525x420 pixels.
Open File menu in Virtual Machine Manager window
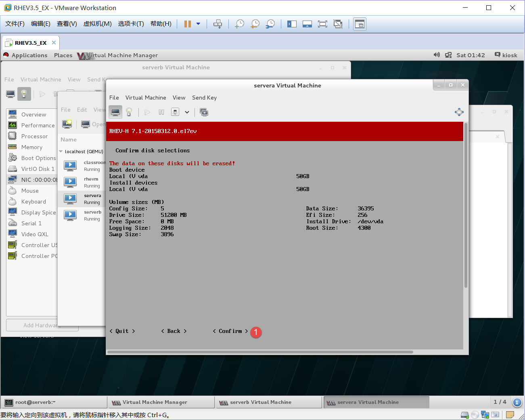66,110
